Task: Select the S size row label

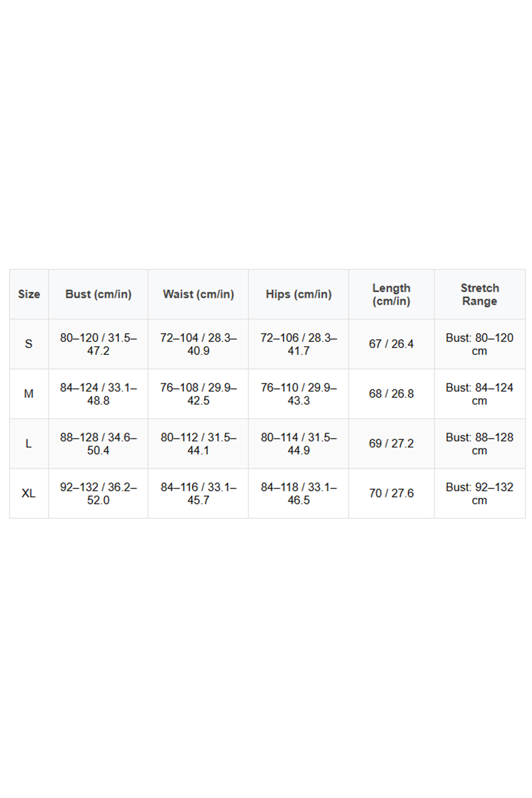Action: [x=29, y=344]
